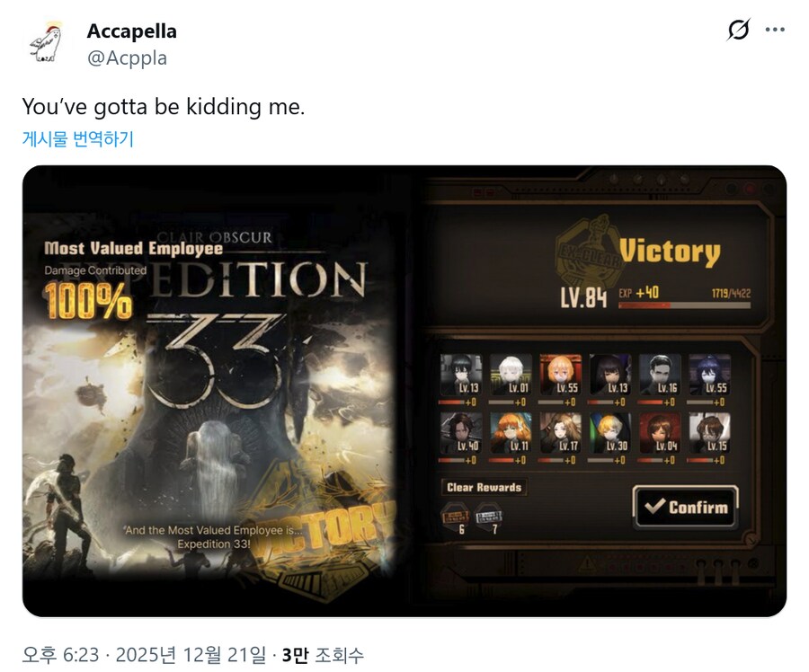Click the second clear reward ticket showing 7
The image size is (809, 672).
pyautogui.click(x=488, y=517)
